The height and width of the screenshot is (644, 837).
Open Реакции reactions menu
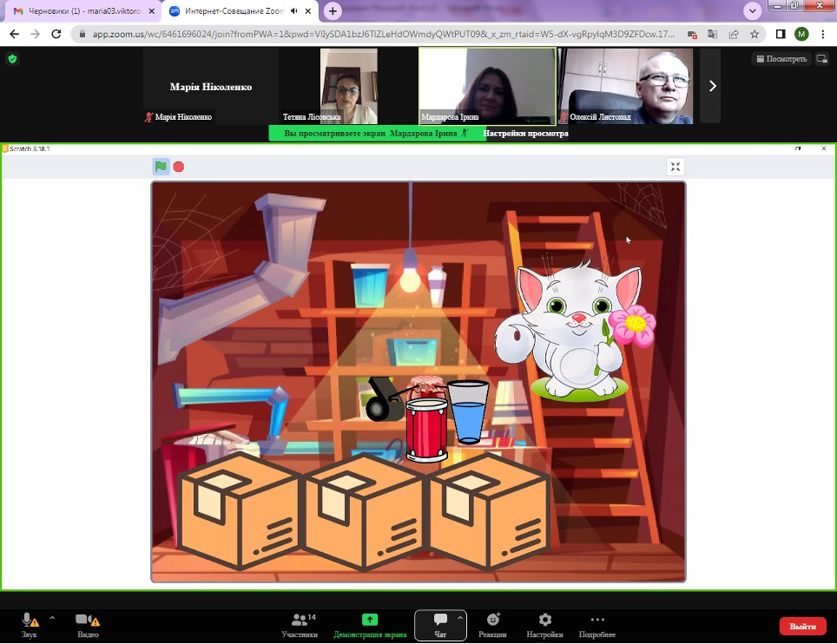point(492,625)
